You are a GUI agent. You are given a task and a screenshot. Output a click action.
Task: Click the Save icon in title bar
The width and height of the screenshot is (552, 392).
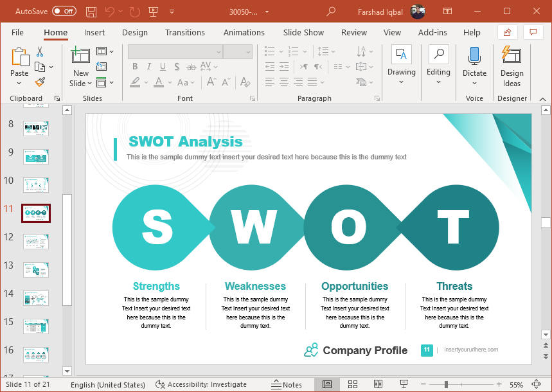coord(91,12)
